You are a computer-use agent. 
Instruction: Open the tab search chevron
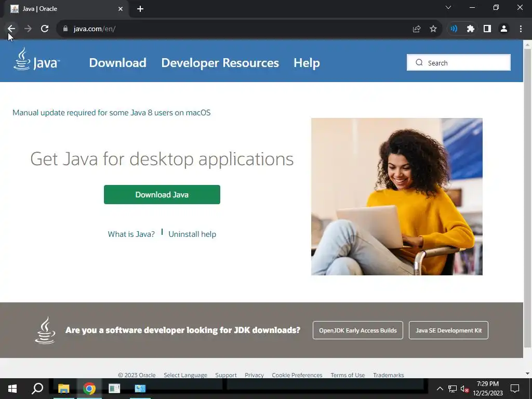coord(448,7)
